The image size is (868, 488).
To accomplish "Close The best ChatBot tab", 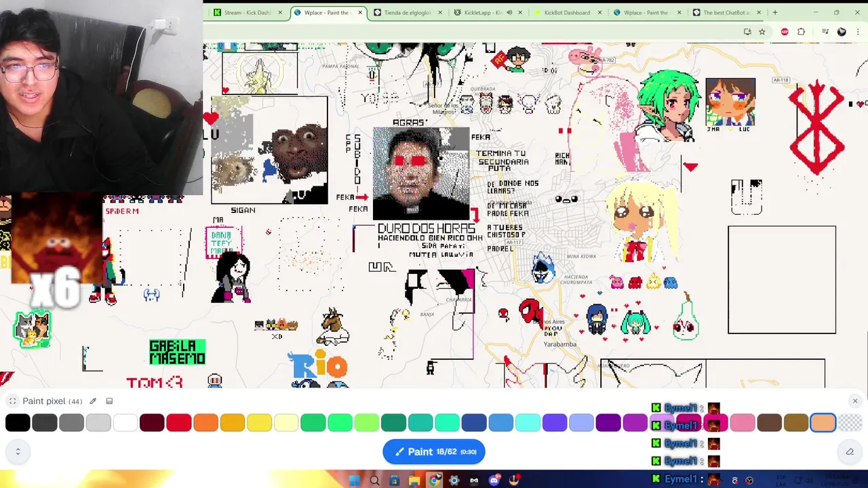I will [x=759, y=12].
